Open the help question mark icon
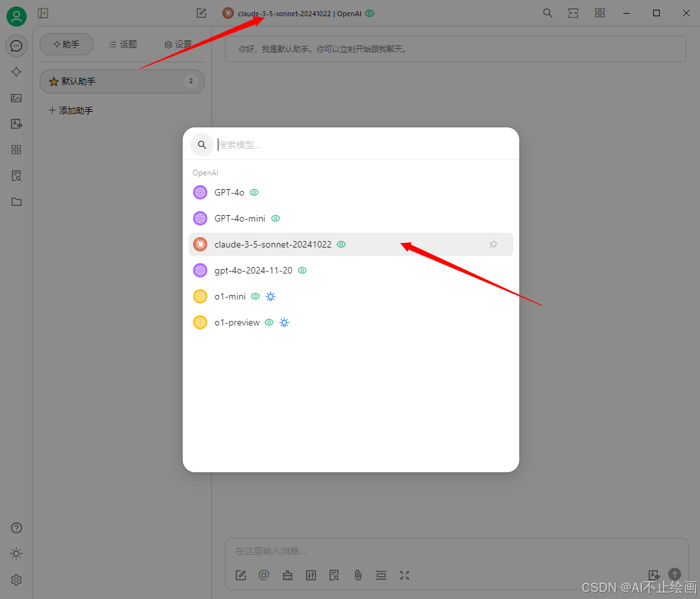This screenshot has width=700, height=599. [16, 528]
